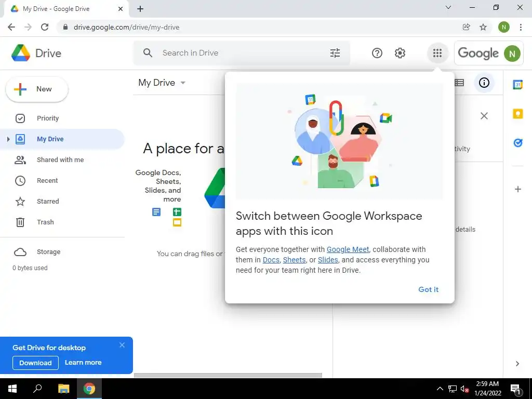Image resolution: width=532 pixels, height=399 pixels.
Task: Open the Support help icon
Action: point(377,53)
